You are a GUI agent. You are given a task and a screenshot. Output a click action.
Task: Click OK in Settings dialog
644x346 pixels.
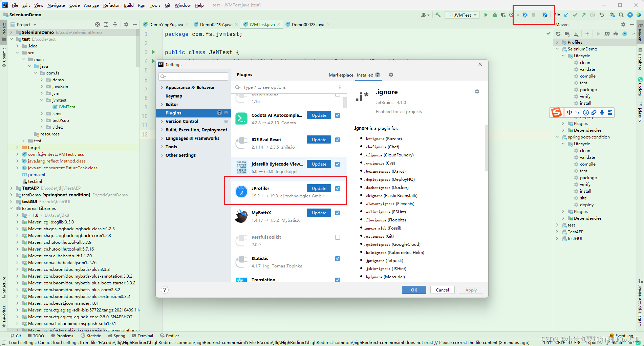pyautogui.click(x=414, y=290)
